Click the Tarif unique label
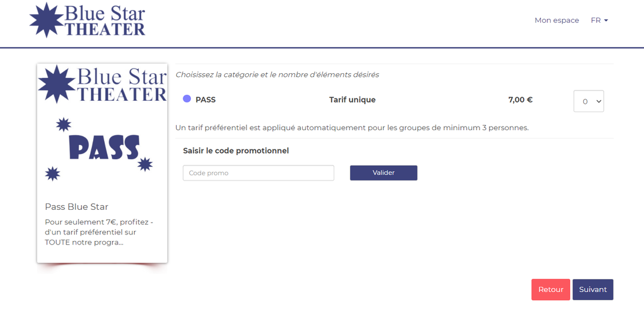The width and height of the screenshot is (644, 313). click(x=352, y=100)
